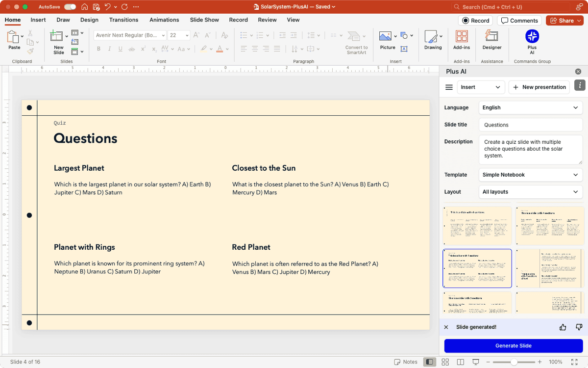This screenshot has width=588, height=368.
Task: Expand the Language dropdown showing English
Action: point(530,107)
